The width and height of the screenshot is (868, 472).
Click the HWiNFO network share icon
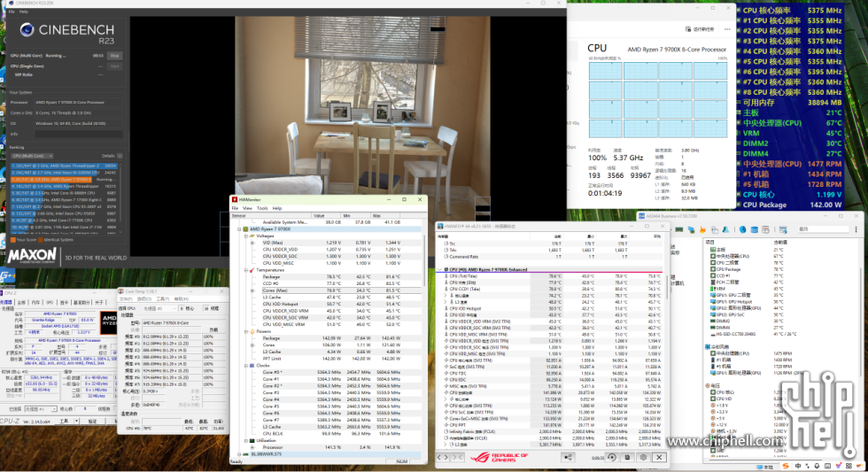(x=568, y=458)
